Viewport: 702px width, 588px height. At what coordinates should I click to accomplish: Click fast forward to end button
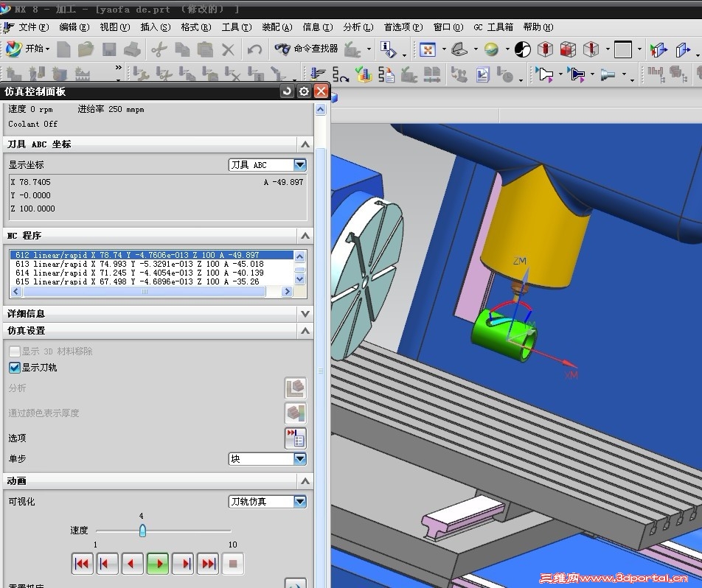(208, 564)
